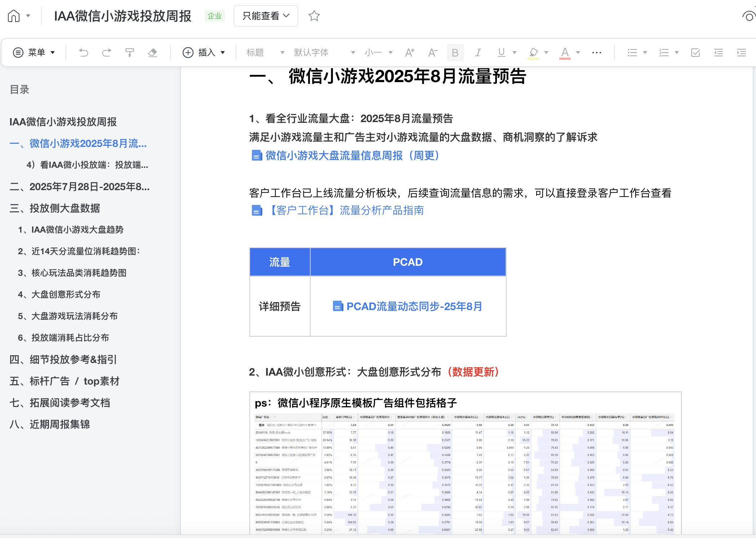
Task: Click the document title IAA微信小游戏投放周报
Action: click(x=123, y=16)
